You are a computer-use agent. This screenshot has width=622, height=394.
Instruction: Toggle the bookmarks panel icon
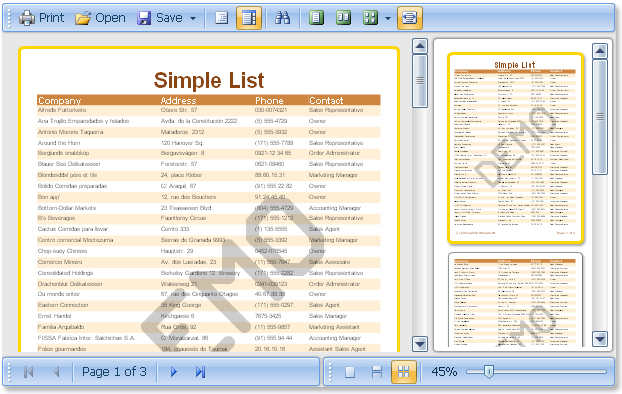pos(221,18)
